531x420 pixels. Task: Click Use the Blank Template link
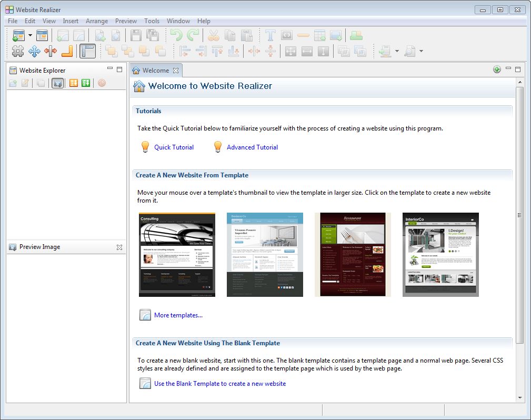pos(219,384)
